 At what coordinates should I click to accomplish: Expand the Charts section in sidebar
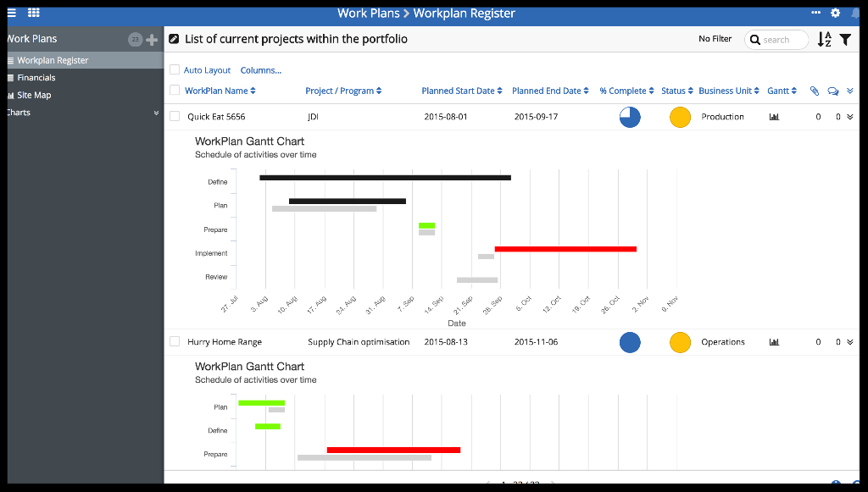pyautogui.click(x=156, y=113)
